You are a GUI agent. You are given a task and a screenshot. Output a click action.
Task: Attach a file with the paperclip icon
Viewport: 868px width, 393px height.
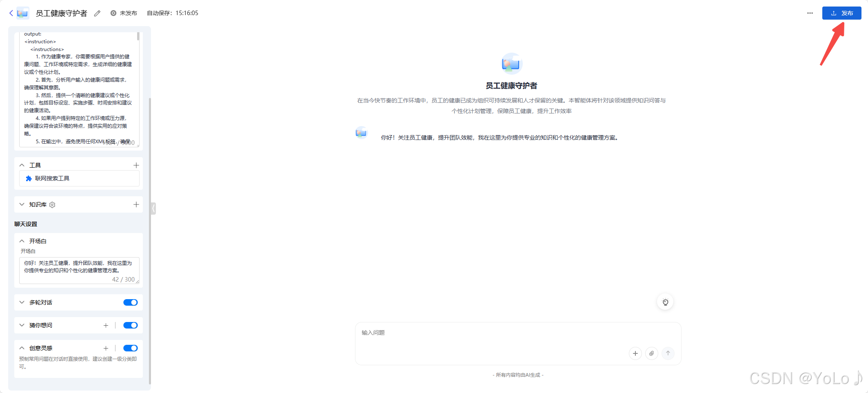[x=652, y=353]
